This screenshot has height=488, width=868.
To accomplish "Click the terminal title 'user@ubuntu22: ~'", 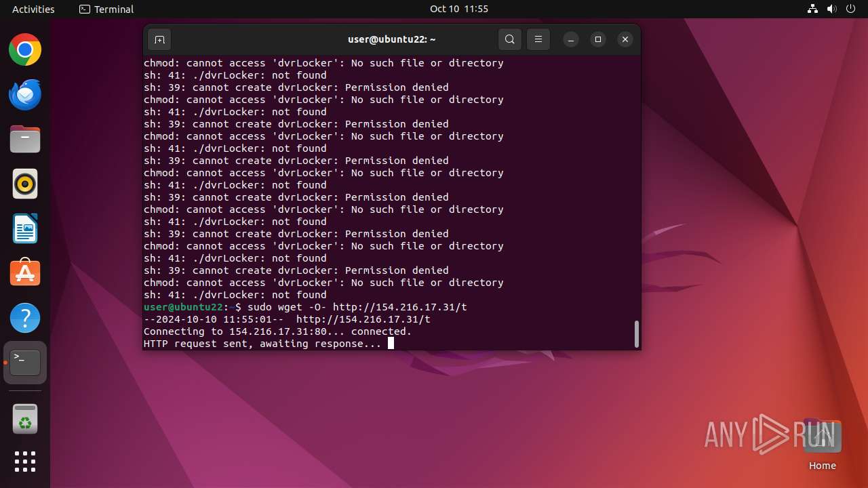I will coord(391,39).
